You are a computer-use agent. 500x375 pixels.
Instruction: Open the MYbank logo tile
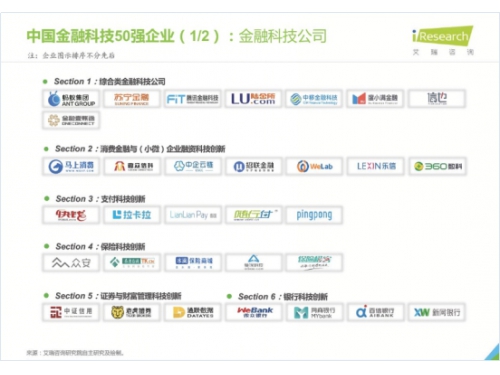(314, 312)
